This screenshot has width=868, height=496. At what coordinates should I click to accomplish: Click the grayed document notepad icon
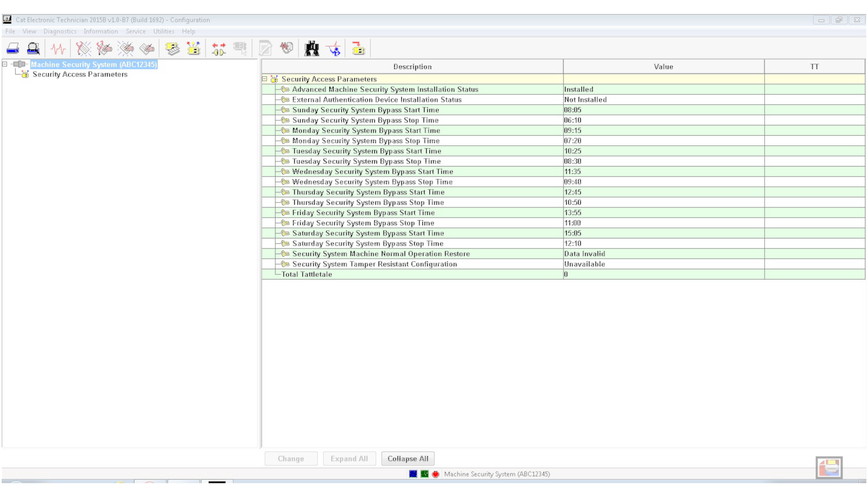click(x=265, y=49)
